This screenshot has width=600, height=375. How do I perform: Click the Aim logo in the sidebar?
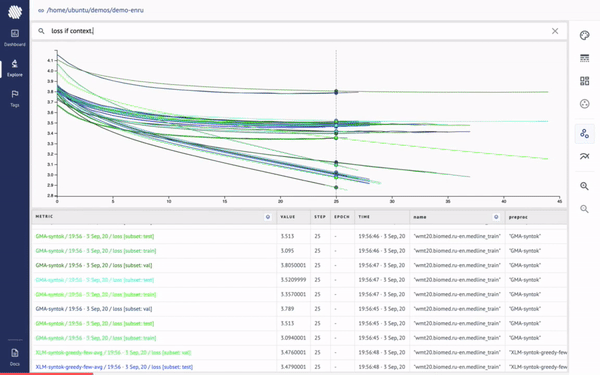(15, 12)
